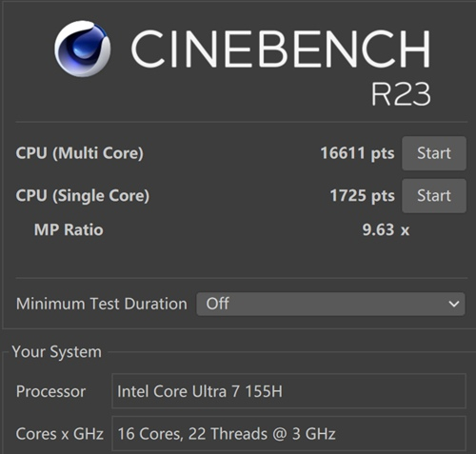
Task: Click the Cores x GHz field showing 16 Cores
Action: click(288, 434)
